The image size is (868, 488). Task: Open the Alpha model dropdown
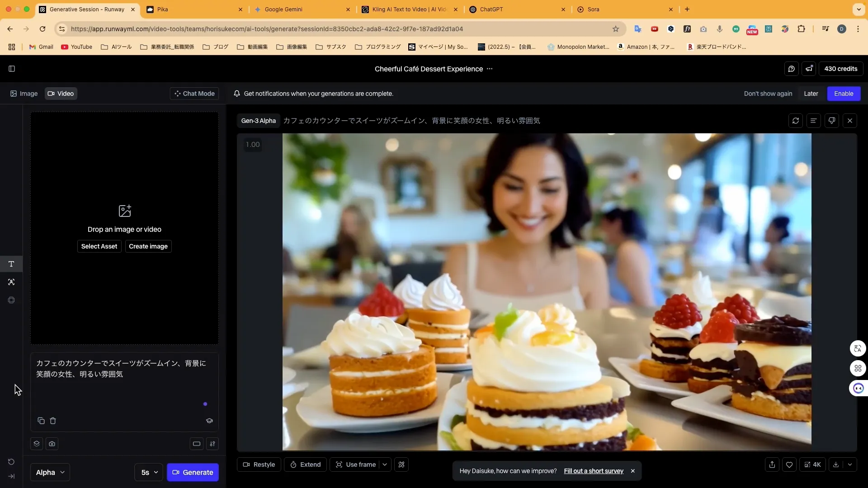coord(50,472)
